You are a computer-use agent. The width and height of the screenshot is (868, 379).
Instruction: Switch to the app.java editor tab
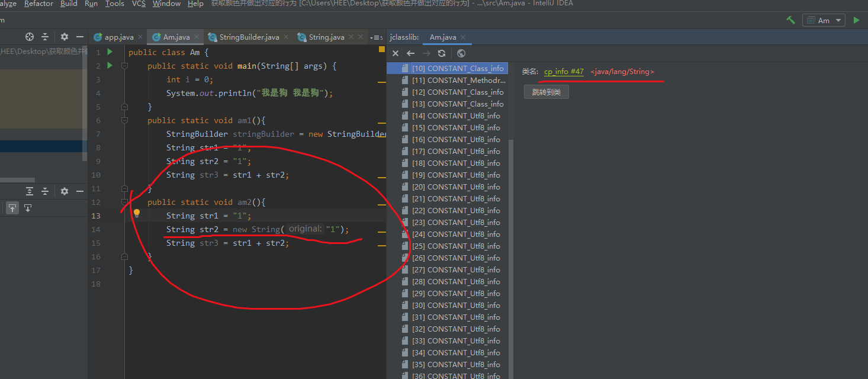pos(119,37)
